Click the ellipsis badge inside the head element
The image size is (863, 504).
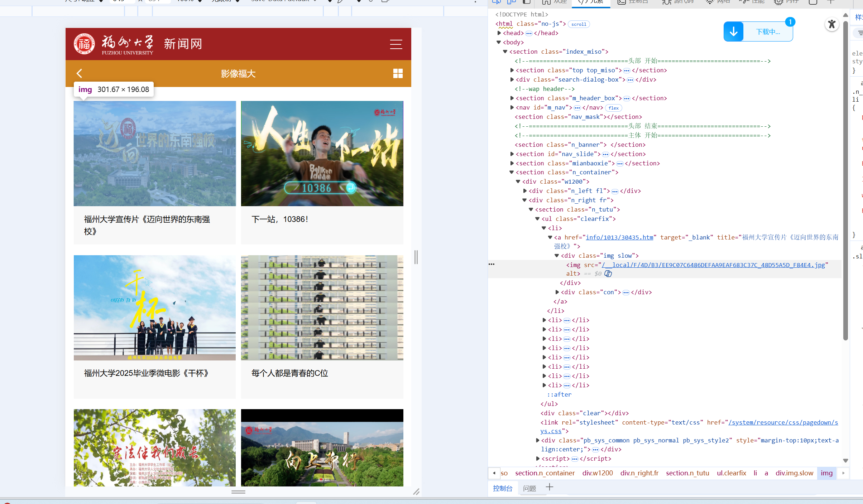pyautogui.click(x=529, y=33)
